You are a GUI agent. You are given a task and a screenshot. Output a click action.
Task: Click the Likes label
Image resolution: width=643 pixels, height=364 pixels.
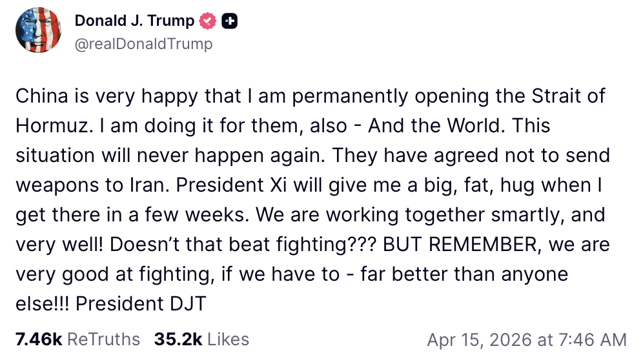click(228, 339)
